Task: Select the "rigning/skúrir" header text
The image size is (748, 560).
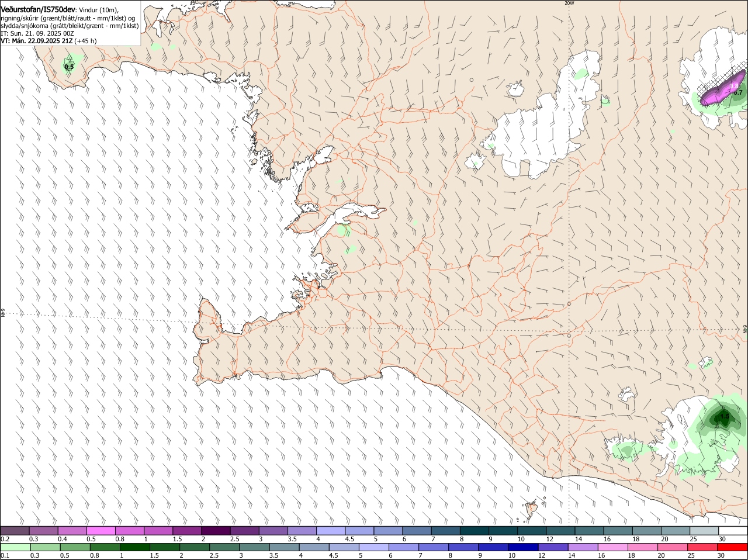Action: coord(19,18)
